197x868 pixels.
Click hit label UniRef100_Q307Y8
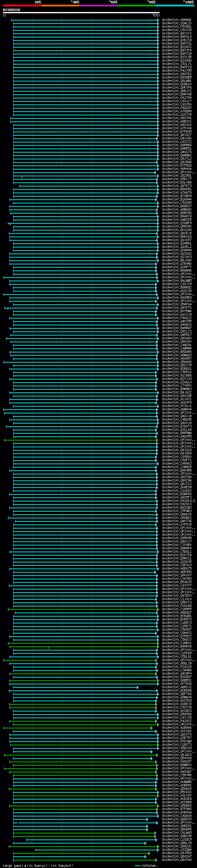tap(176, 115)
